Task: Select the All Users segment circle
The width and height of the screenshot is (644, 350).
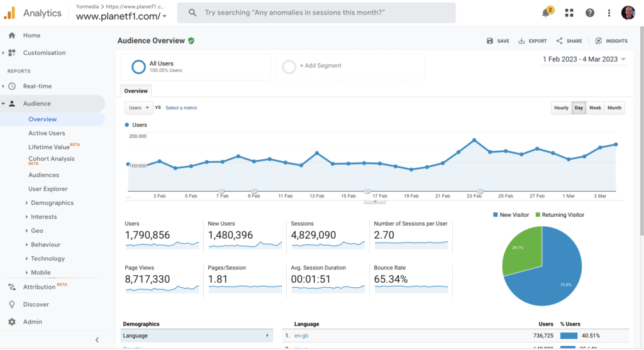Action: coord(138,67)
